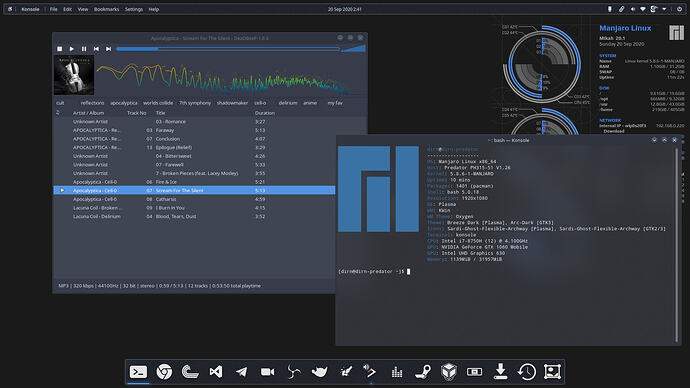Select the track 'Blood, Tears, Dust'

click(x=194, y=216)
